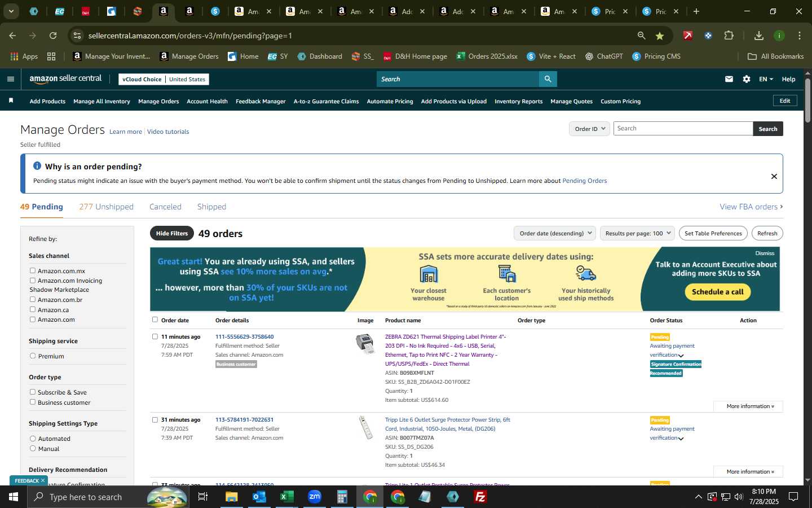Viewport: 812px width, 508px height.
Task: Open the Chrome extensions puzzle icon
Action: pos(729,36)
